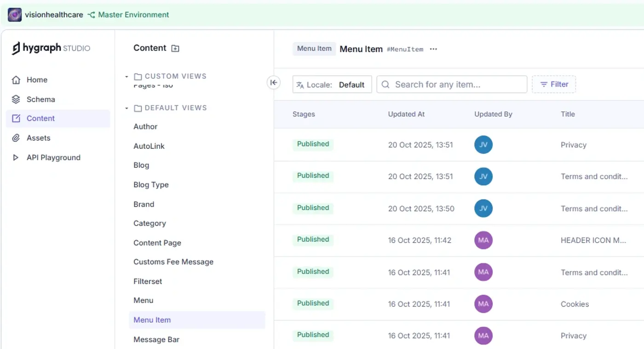
Task: Click MA avatar in HEADER ICON row
Action: coord(483,240)
